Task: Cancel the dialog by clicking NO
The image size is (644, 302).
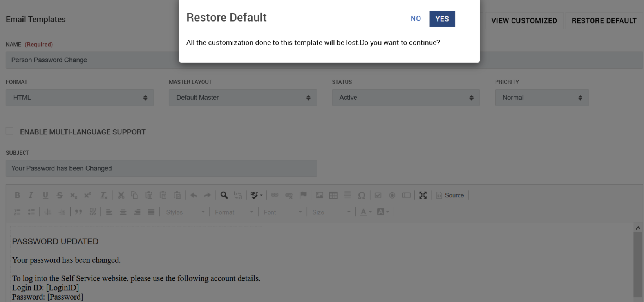Action: tap(416, 19)
